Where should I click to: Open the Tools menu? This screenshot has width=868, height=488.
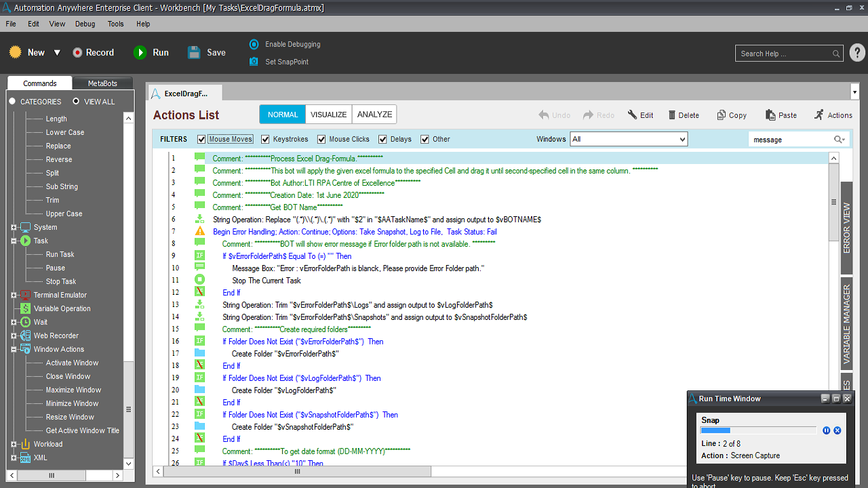tap(116, 24)
